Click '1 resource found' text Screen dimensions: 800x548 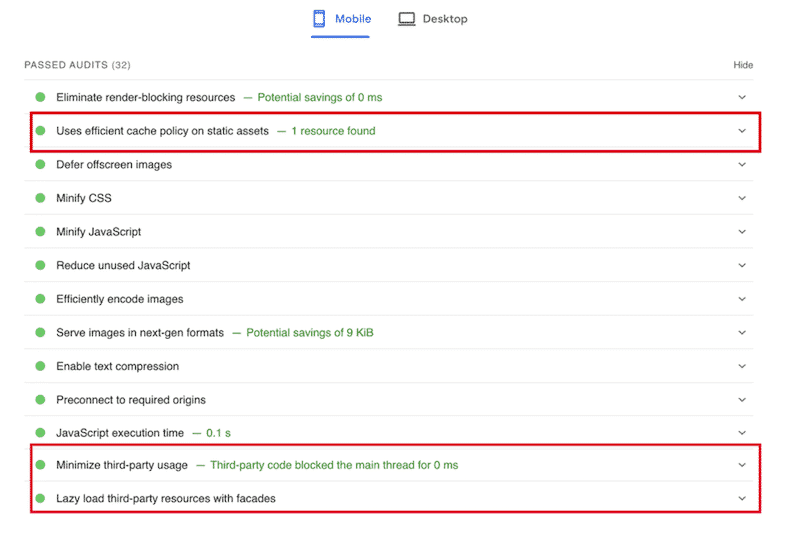click(x=333, y=131)
